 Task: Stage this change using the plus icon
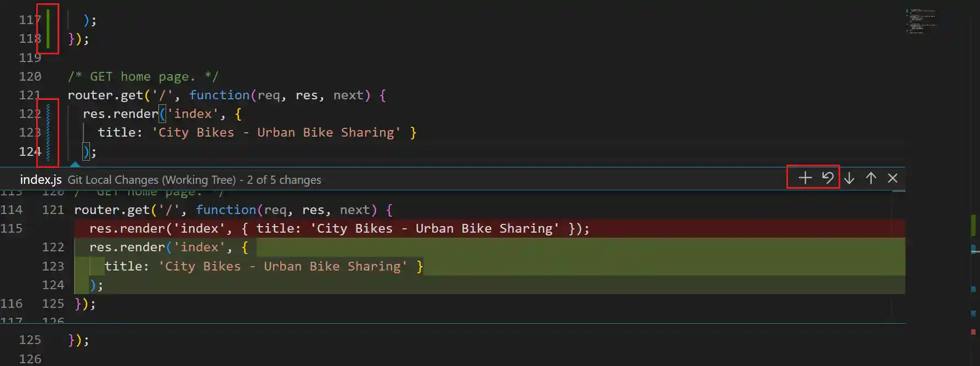pyautogui.click(x=804, y=178)
